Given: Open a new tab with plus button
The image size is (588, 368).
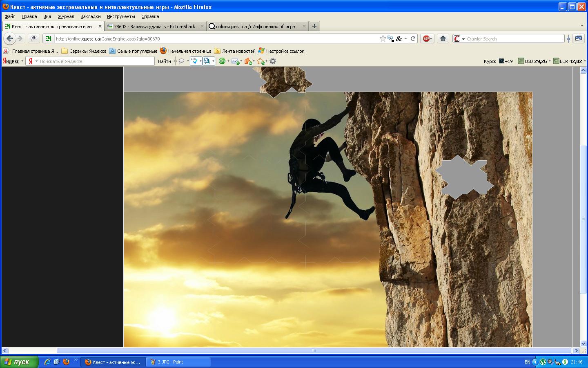Looking at the screenshot, I should tap(314, 26).
